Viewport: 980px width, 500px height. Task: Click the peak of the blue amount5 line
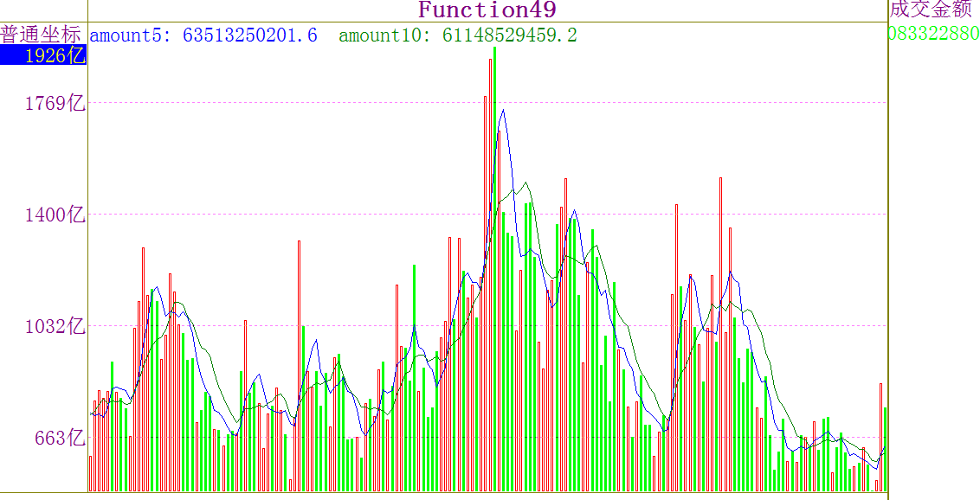(x=501, y=111)
